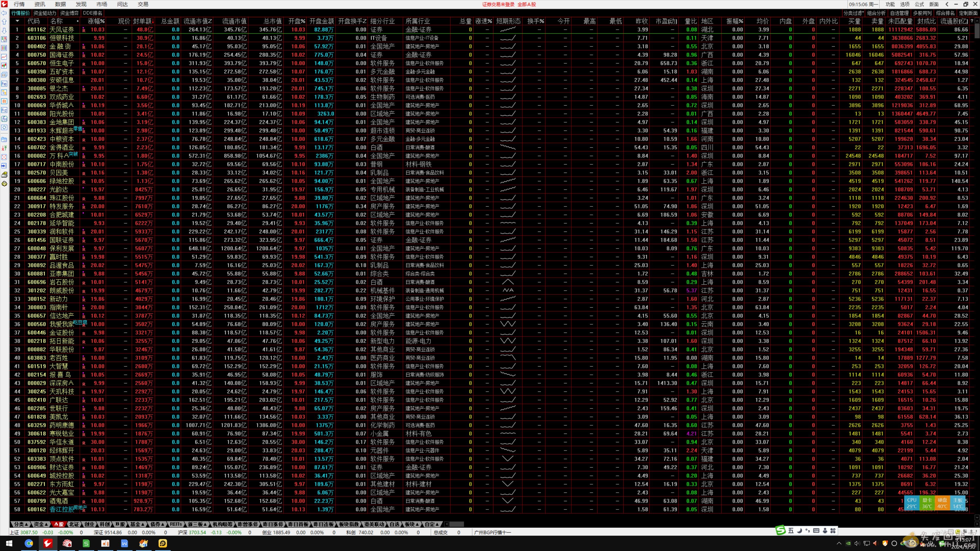Click the multi-window quote icon in sidebar
The image size is (980, 551).
pyautogui.click(x=4, y=75)
